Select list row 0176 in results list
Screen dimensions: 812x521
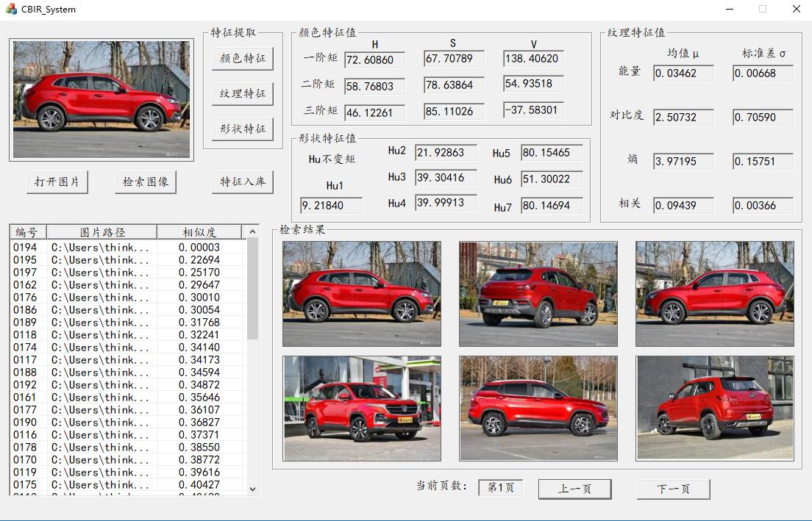(x=128, y=298)
